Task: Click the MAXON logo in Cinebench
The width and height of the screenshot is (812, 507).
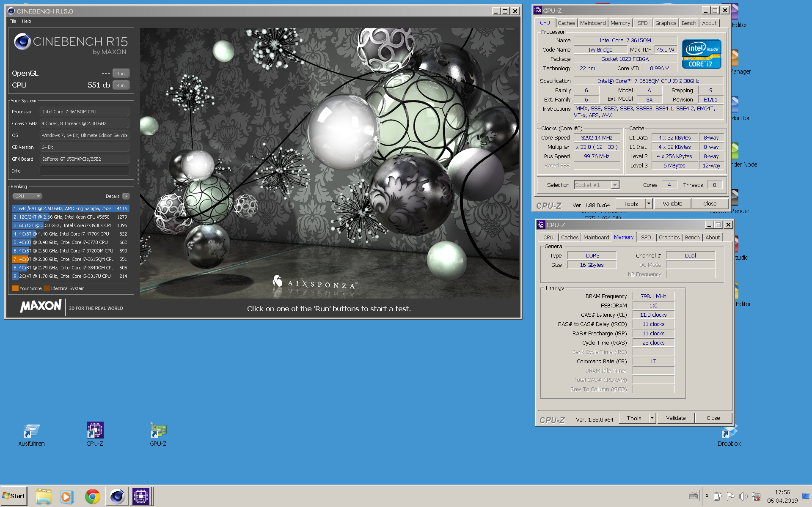Action: click(41, 306)
